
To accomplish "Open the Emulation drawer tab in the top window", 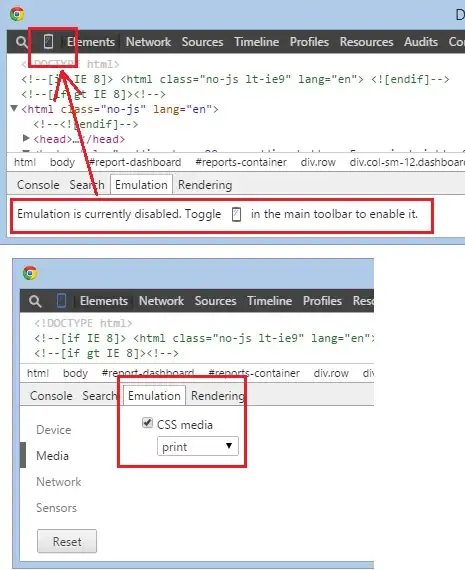I will pyautogui.click(x=141, y=185).
